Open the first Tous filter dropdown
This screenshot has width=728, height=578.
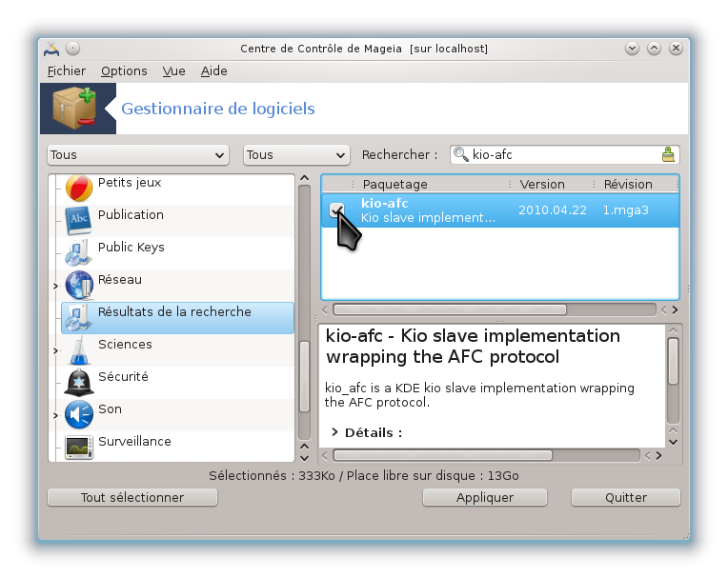click(138, 155)
